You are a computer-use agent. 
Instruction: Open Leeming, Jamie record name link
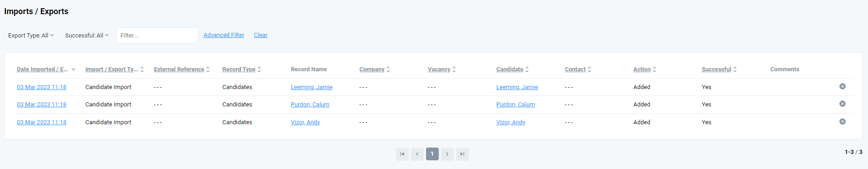pos(312,87)
